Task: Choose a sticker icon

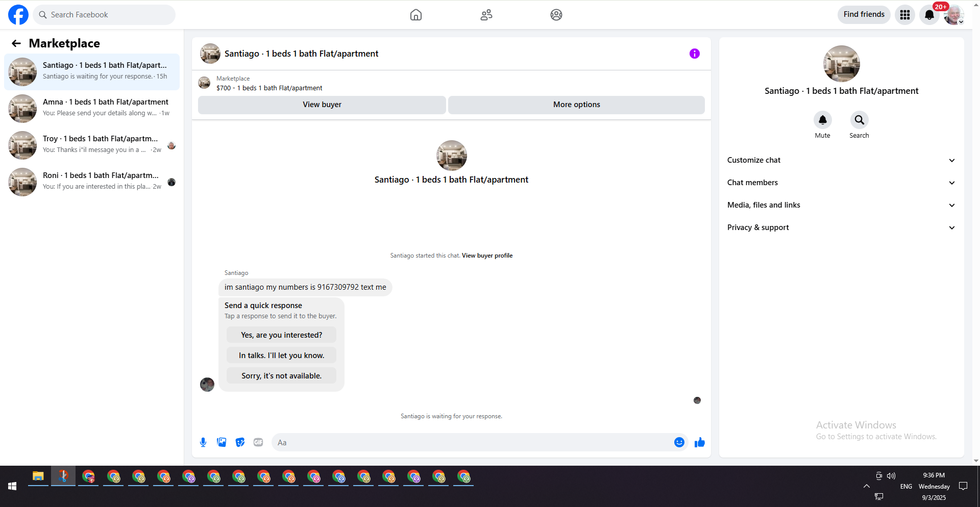Action: tap(240, 442)
